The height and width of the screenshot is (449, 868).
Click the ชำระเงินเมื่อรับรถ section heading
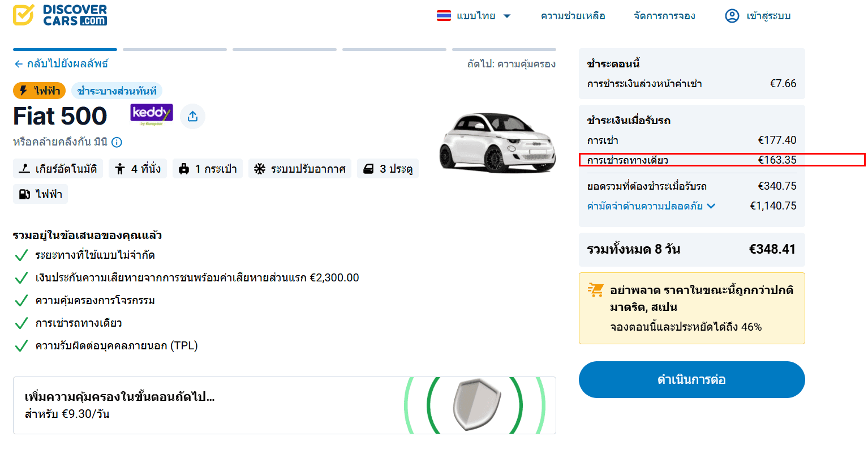click(x=629, y=121)
